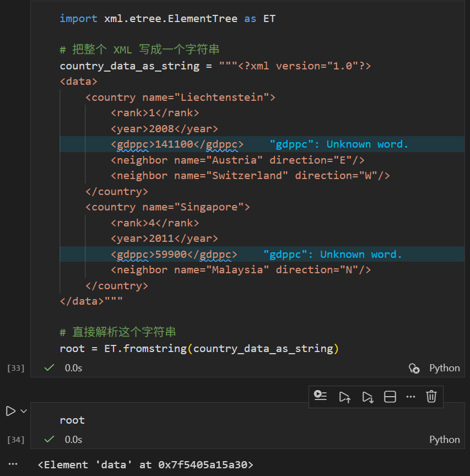The width and height of the screenshot is (470, 476).
Task: Click country name="Liechtenstein" line
Action: [x=180, y=98]
